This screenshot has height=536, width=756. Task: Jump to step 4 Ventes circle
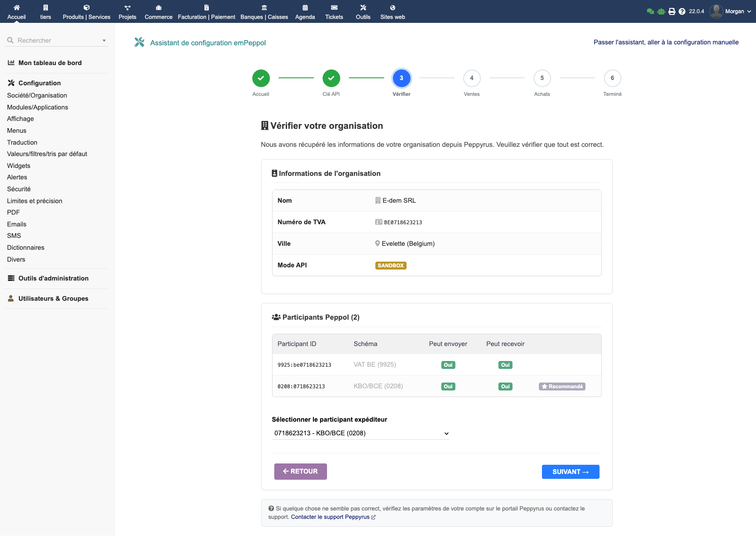472,78
